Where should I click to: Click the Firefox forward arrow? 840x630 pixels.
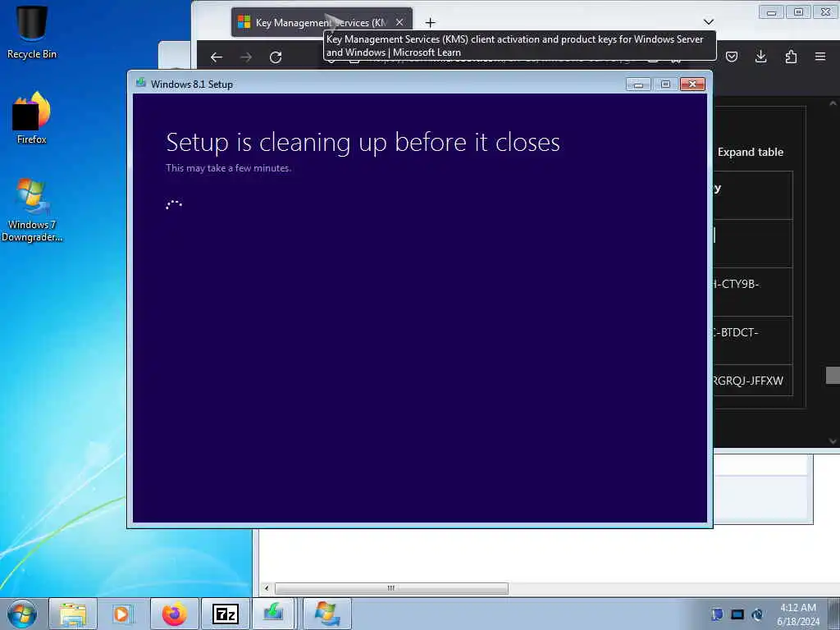click(x=246, y=57)
